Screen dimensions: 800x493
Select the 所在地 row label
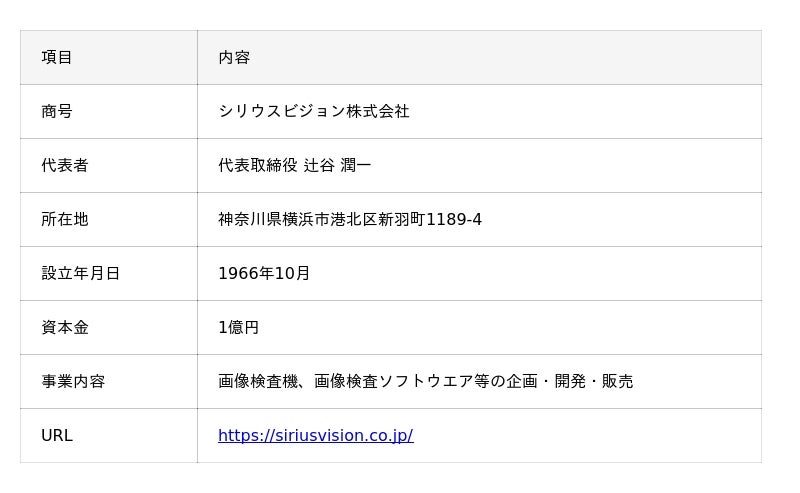pos(65,220)
